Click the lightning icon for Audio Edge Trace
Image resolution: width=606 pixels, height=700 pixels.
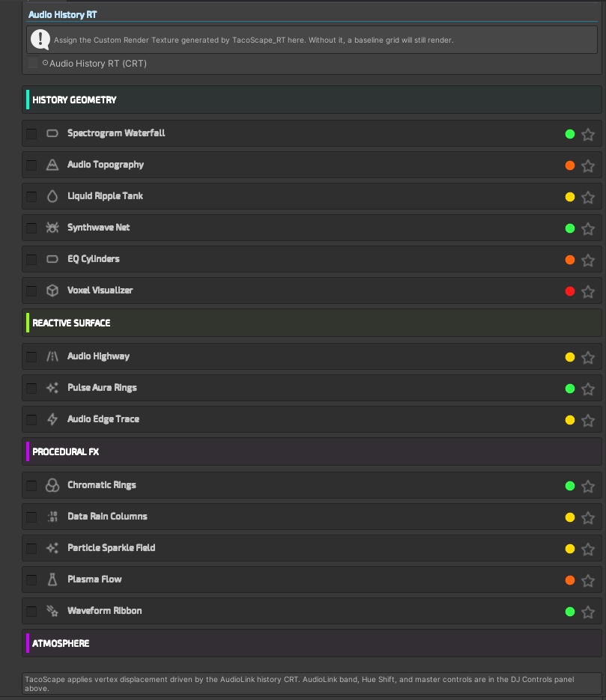(52, 419)
